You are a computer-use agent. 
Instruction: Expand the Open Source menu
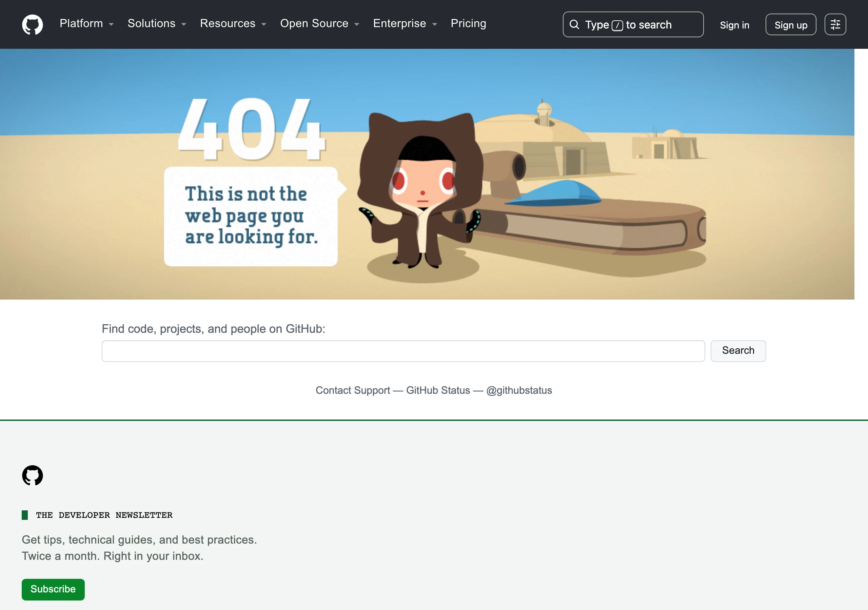(x=320, y=23)
